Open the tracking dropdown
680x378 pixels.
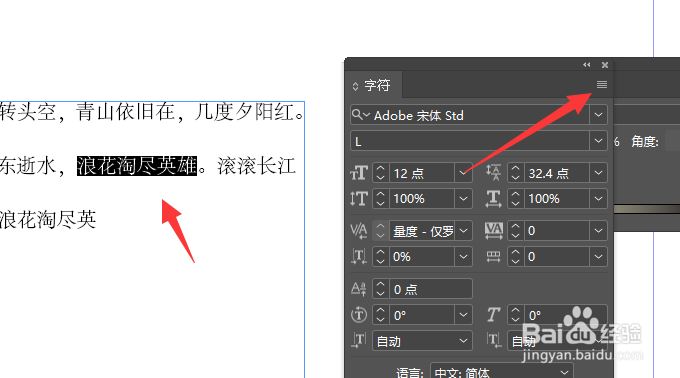[598, 231]
